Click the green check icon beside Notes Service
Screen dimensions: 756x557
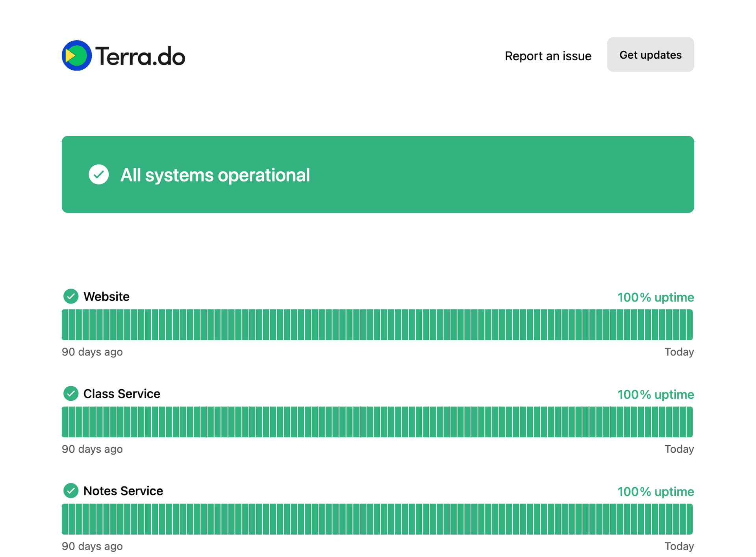(x=71, y=491)
